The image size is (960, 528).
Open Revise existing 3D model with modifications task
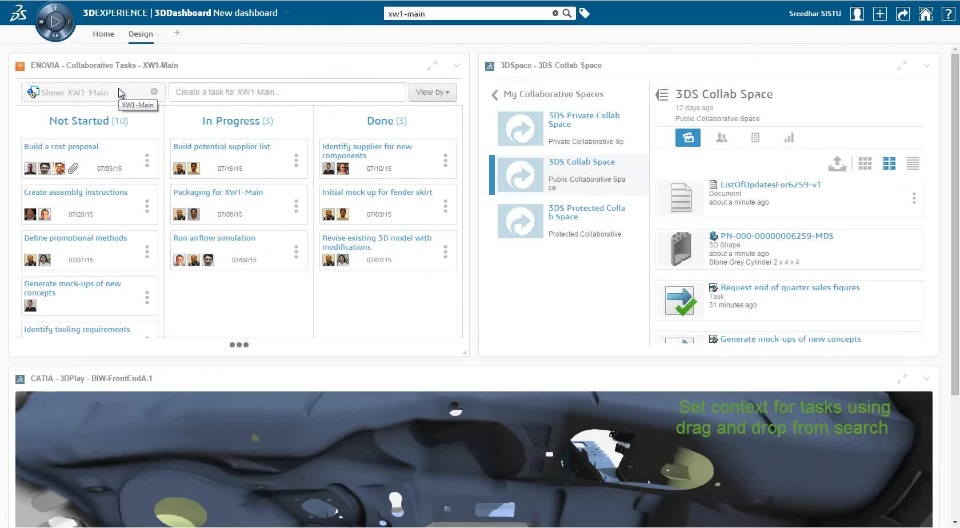pyautogui.click(x=377, y=243)
